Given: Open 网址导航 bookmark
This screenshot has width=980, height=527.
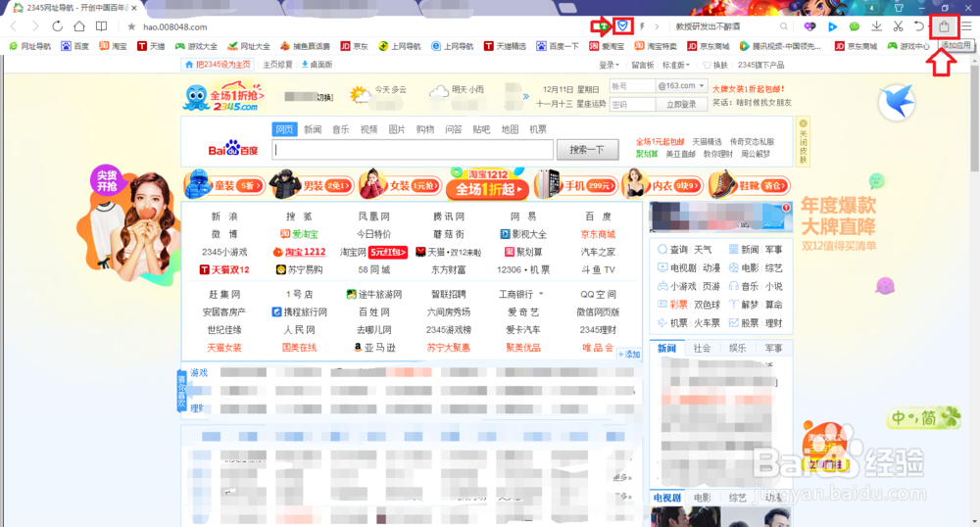Looking at the screenshot, I should point(30,46).
